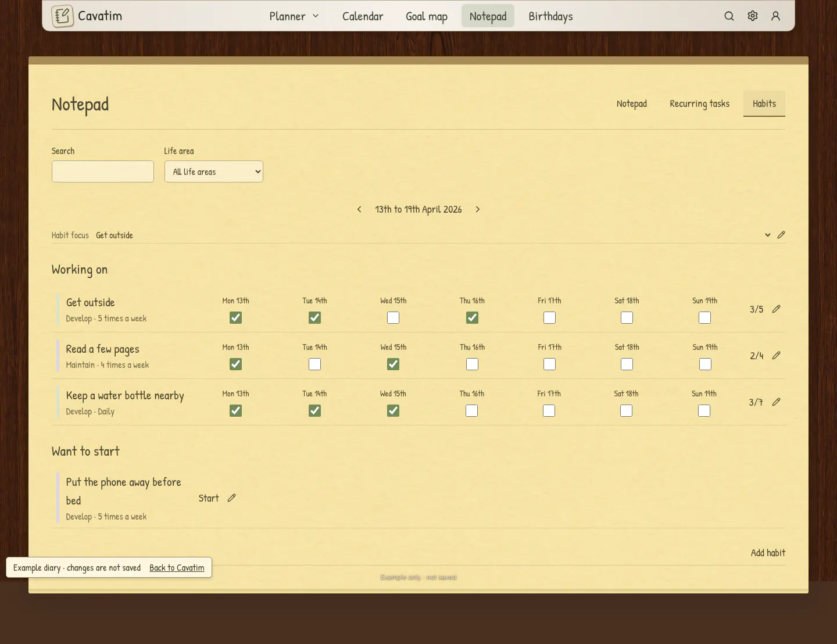Go to the previous week

click(x=359, y=209)
